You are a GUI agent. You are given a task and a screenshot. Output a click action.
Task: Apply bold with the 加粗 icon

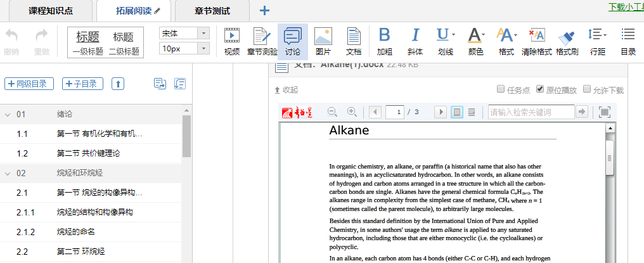click(384, 41)
